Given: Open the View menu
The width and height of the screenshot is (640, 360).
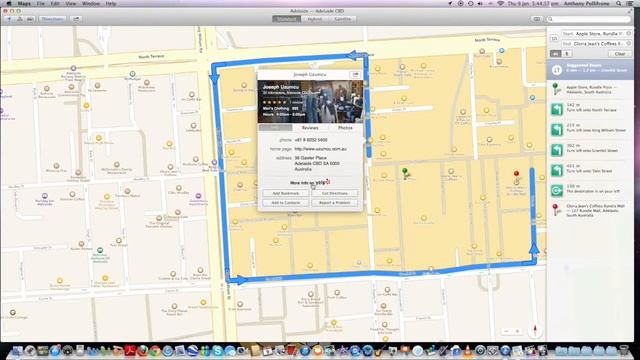Looking at the screenshot, I should click(71, 3).
